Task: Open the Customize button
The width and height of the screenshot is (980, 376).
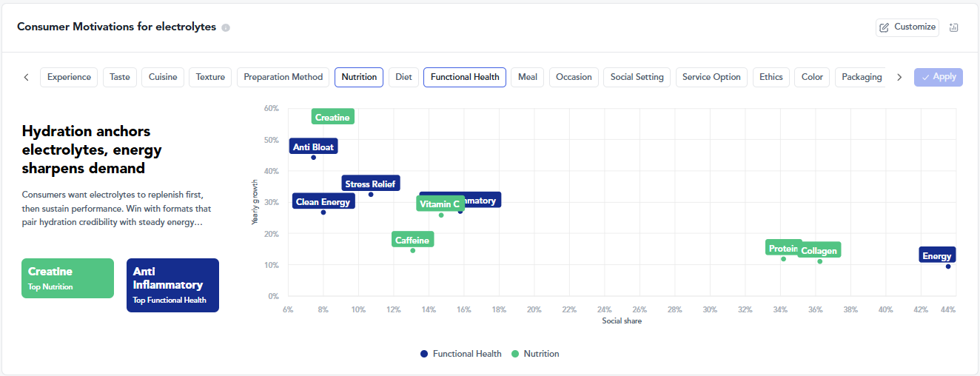Action: 907,27
